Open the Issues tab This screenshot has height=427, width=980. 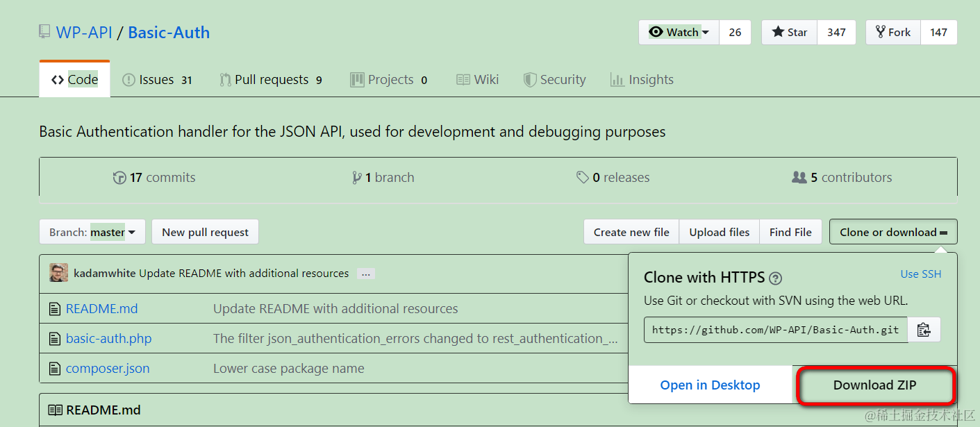(158, 80)
